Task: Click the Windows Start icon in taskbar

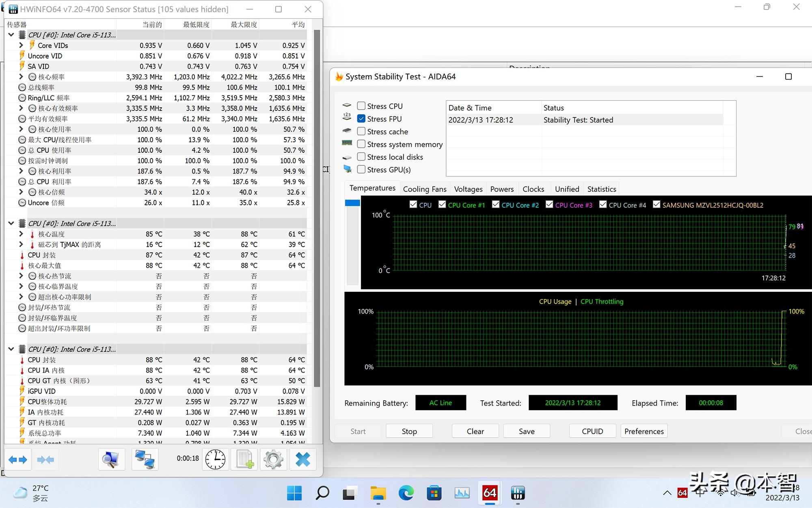Action: pos(294,493)
